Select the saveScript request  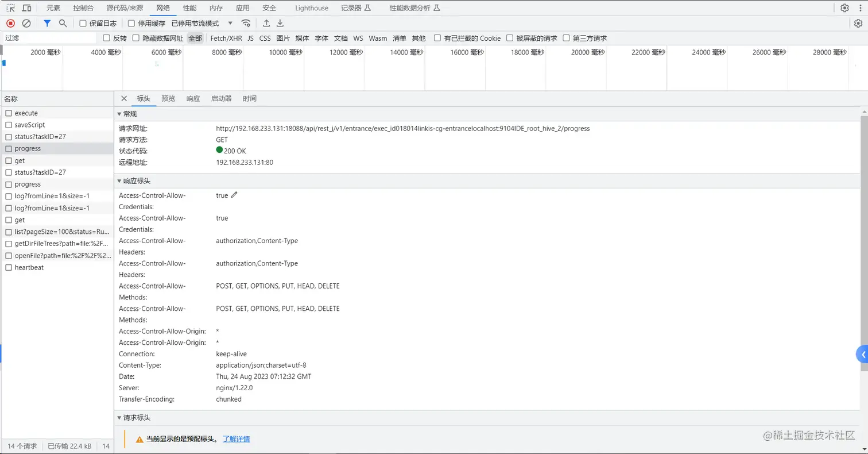(x=57, y=125)
